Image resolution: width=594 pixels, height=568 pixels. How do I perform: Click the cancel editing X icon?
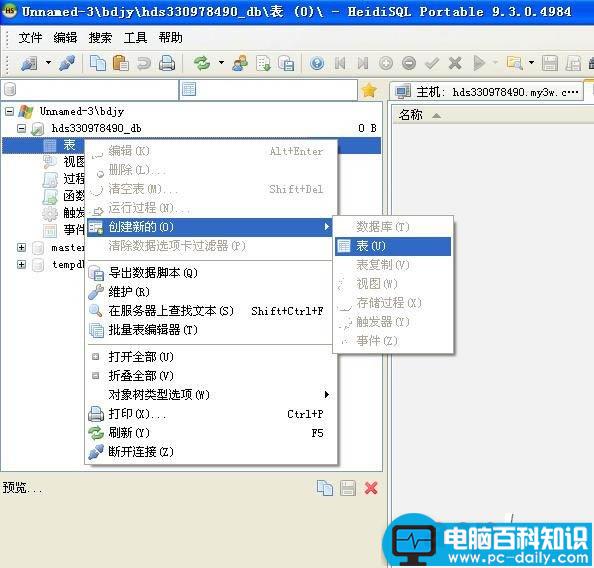pos(455,63)
